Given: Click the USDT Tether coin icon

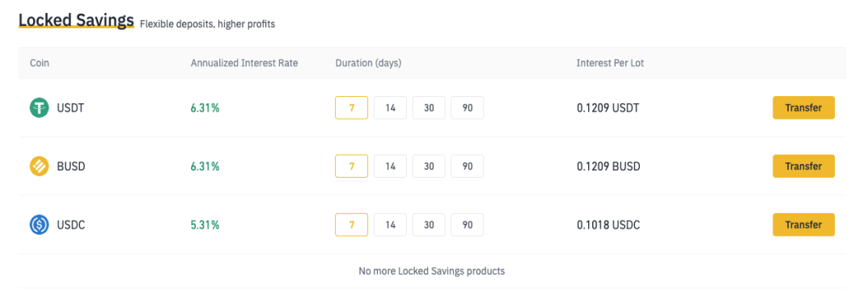Looking at the screenshot, I should [40, 107].
